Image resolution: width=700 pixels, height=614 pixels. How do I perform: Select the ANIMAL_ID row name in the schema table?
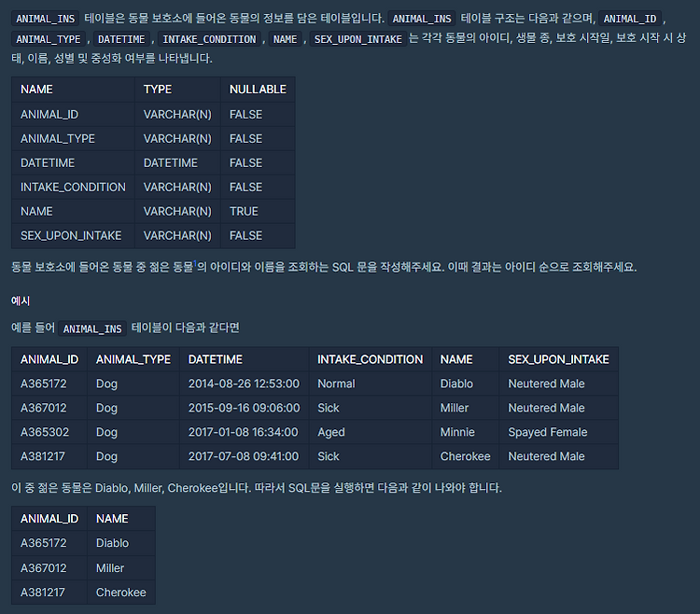coord(49,115)
